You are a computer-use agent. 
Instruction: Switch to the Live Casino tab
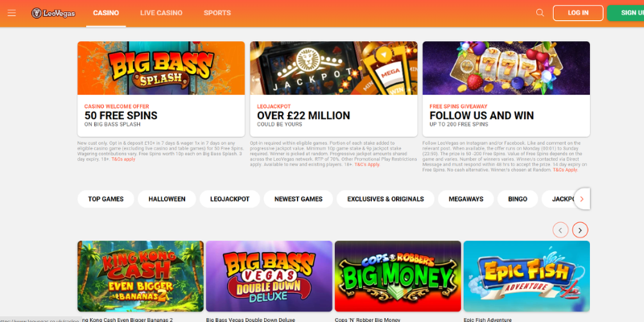coord(161,13)
